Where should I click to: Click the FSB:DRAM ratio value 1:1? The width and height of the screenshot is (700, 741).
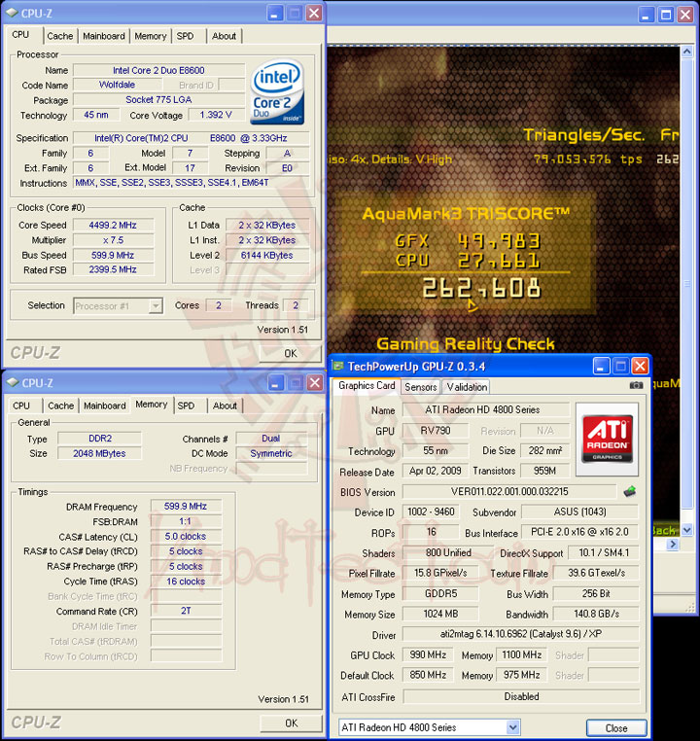[186, 521]
